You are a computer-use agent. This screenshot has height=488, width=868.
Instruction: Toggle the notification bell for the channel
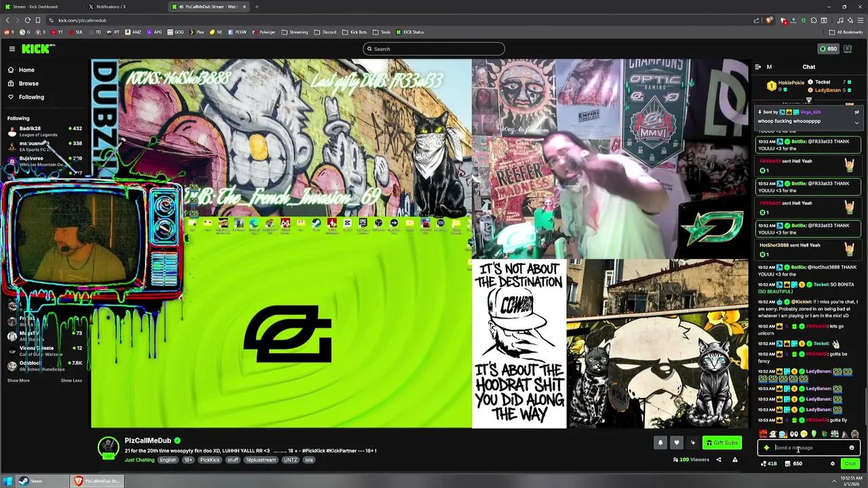660,443
